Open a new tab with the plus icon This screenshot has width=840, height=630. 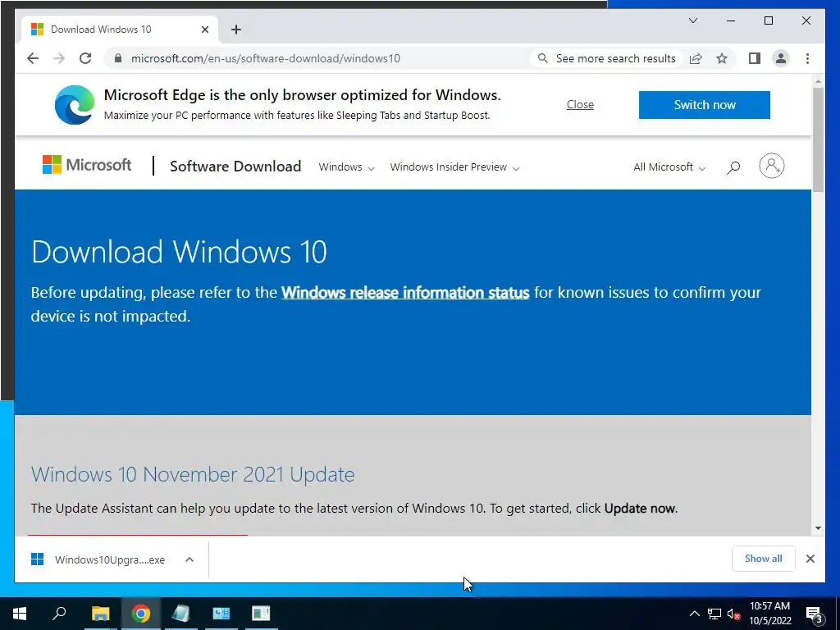tap(236, 30)
